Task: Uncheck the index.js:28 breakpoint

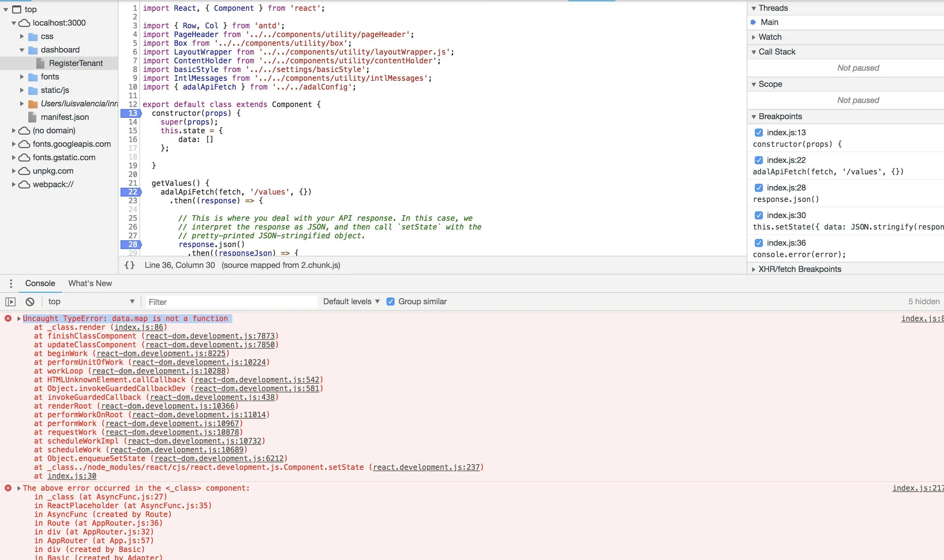Action: coord(758,187)
